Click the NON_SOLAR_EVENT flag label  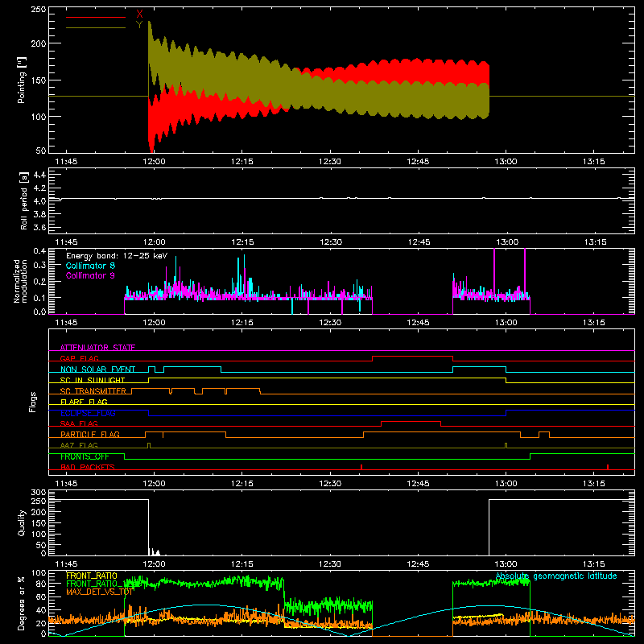tap(97, 369)
